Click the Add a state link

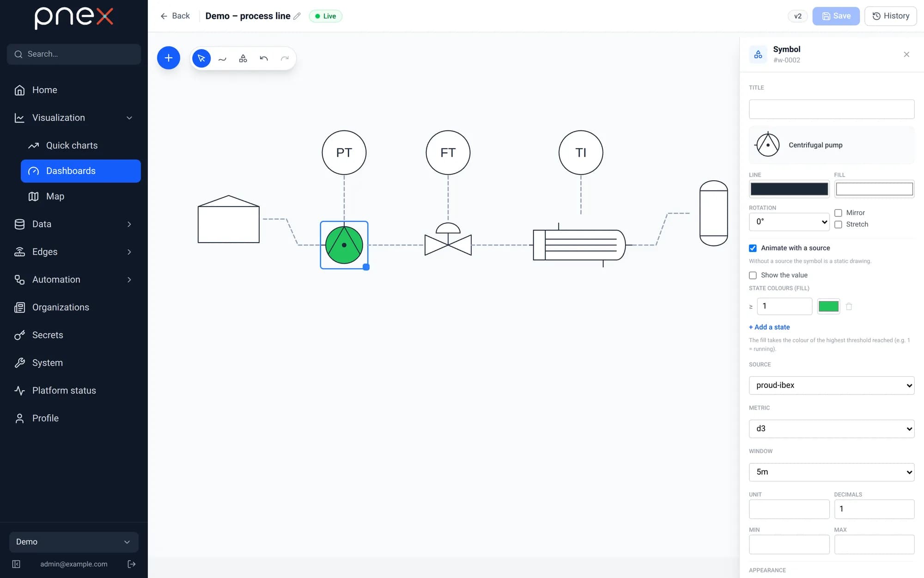tap(769, 327)
